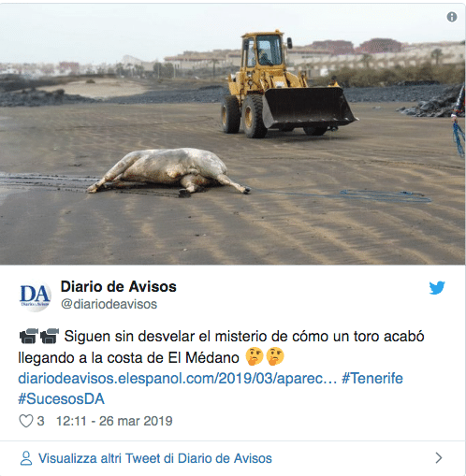Open the beach bull photo
Image resolution: width=466 pixels, height=476 pixels.
(x=233, y=134)
